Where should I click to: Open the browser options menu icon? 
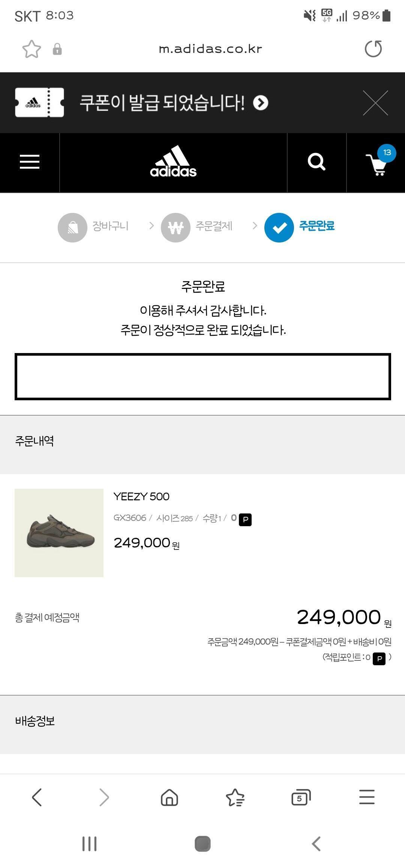click(367, 797)
